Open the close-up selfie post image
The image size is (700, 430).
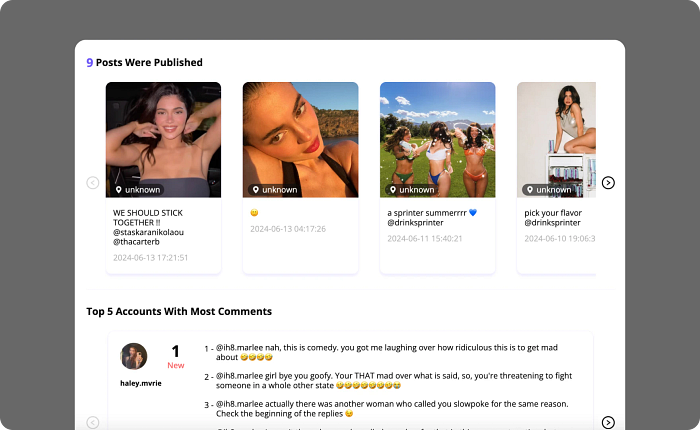click(300, 140)
